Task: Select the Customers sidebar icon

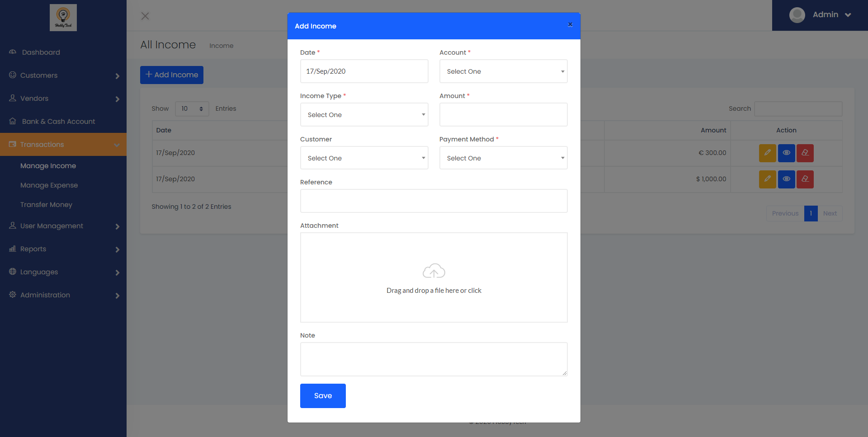Action: (12, 75)
